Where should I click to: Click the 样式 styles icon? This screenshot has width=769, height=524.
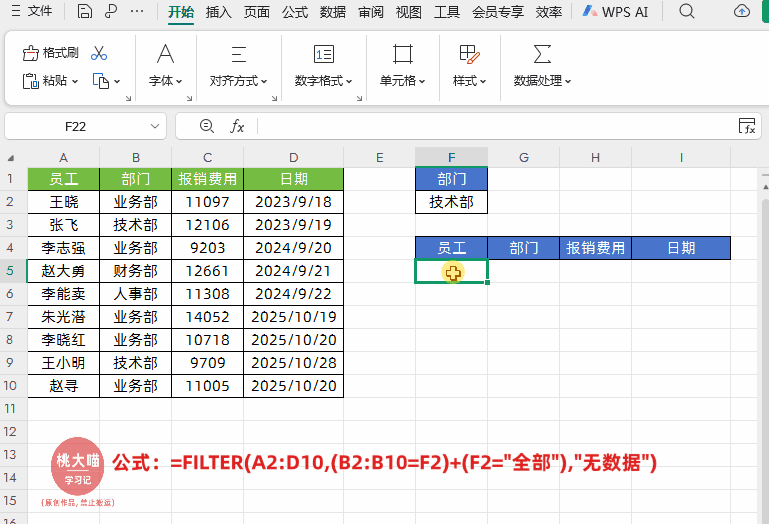pos(469,53)
